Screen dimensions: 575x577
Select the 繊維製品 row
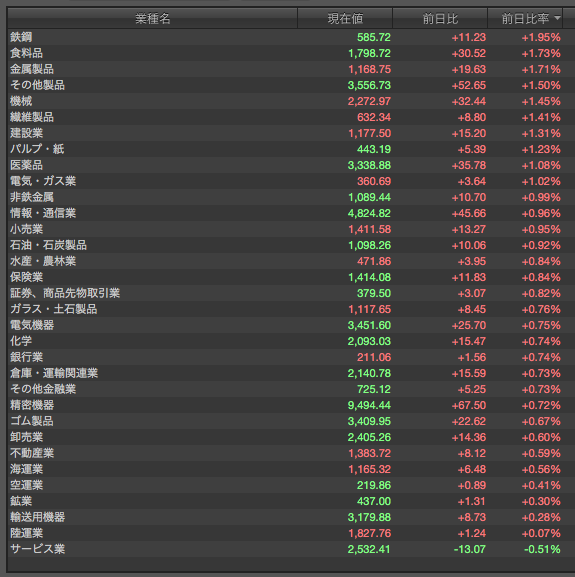(x=291, y=117)
